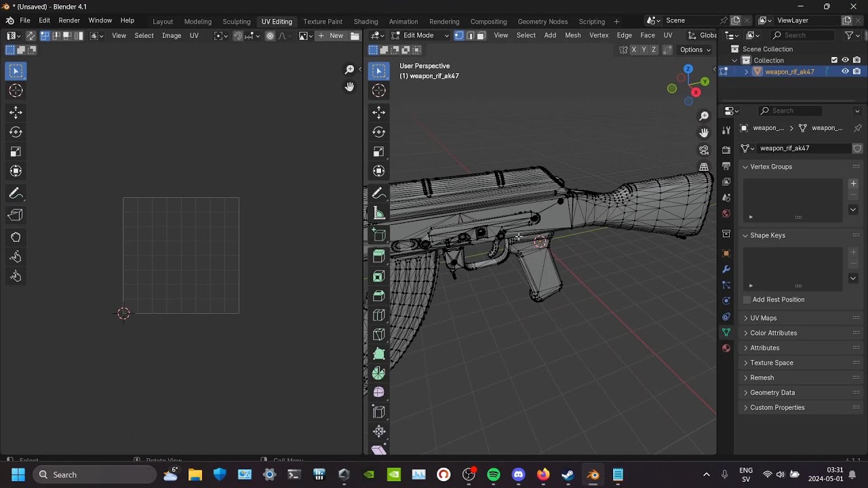868x488 pixels.
Task: Enable edge select mode
Action: tap(470, 35)
